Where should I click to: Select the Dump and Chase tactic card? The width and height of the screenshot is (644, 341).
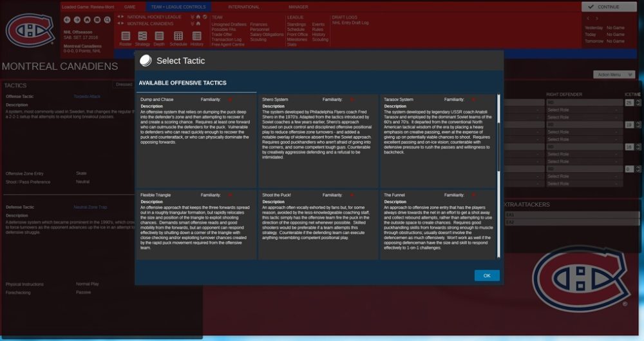tap(196, 141)
